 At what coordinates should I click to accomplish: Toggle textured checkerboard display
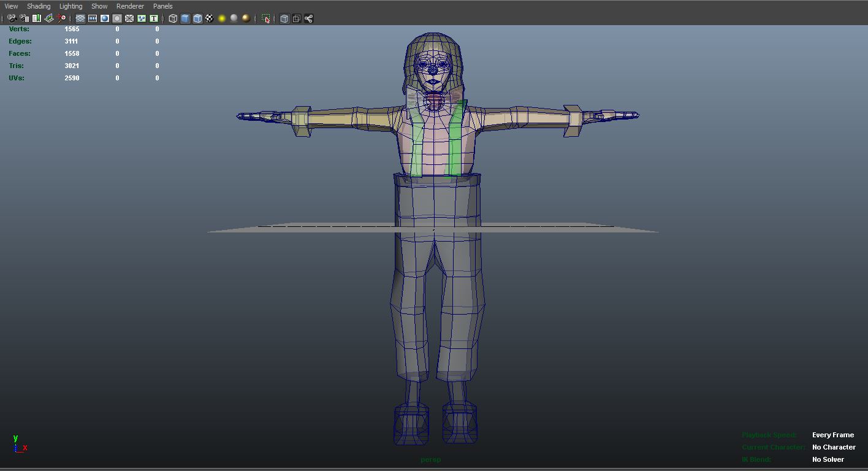[210, 18]
